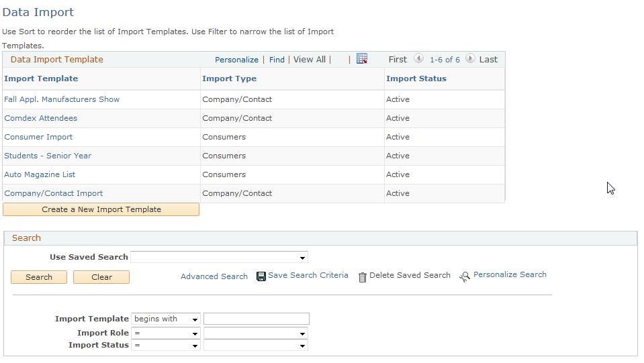Click Company/Contact type in Fall Appl. row
This screenshot has height=363, width=644.
point(237,99)
